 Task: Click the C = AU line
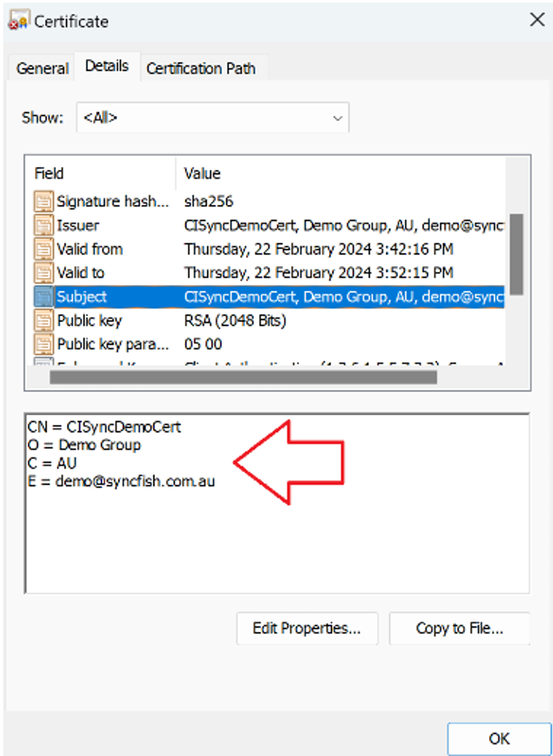coord(52,464)
